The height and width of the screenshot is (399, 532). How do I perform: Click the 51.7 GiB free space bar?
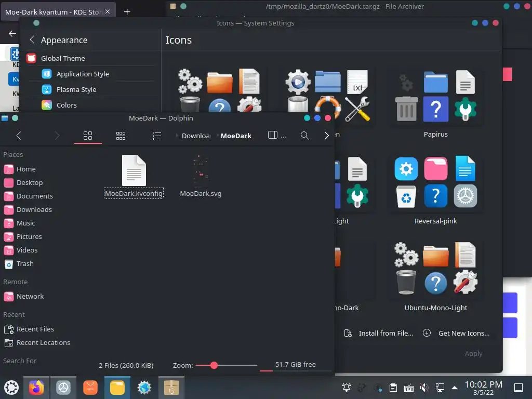pos(295,366)
